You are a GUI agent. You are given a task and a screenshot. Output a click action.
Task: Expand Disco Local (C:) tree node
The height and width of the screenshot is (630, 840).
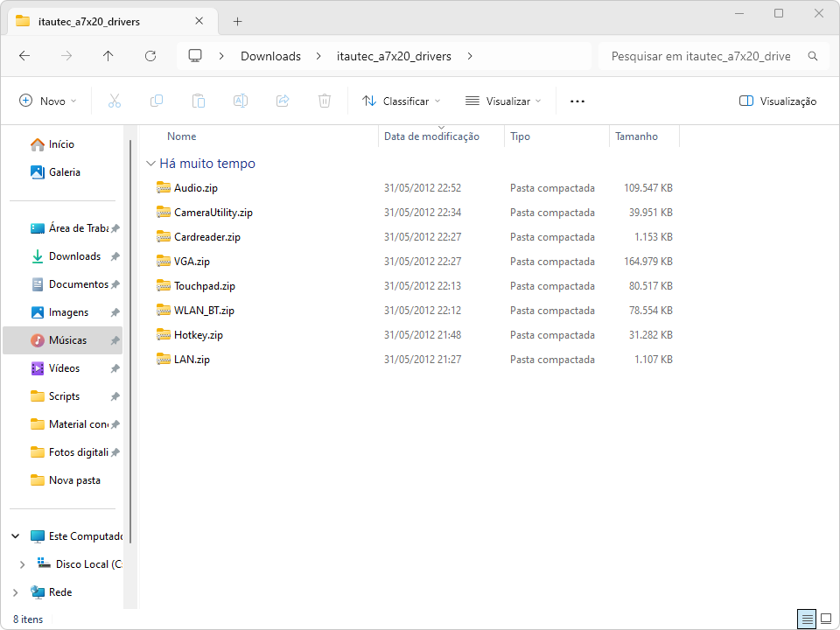[x=22, y=564]
